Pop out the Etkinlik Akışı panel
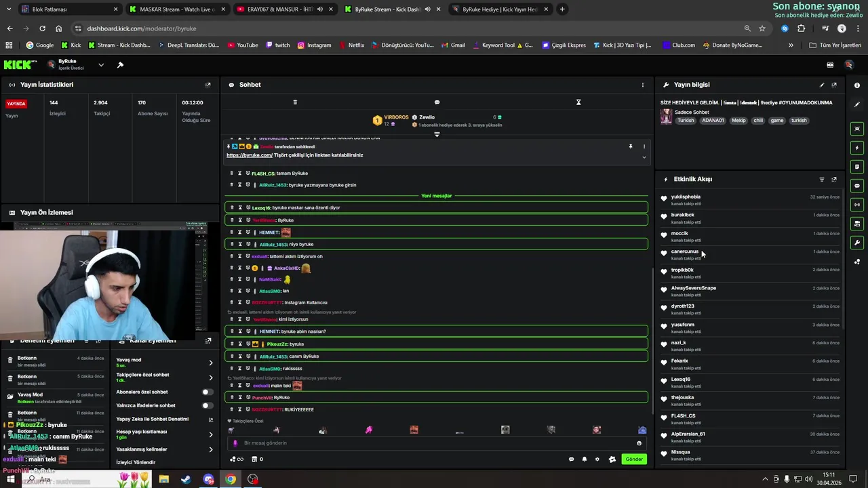The width and height of the screenshot is (868, 488). click(x=834, y=180)
